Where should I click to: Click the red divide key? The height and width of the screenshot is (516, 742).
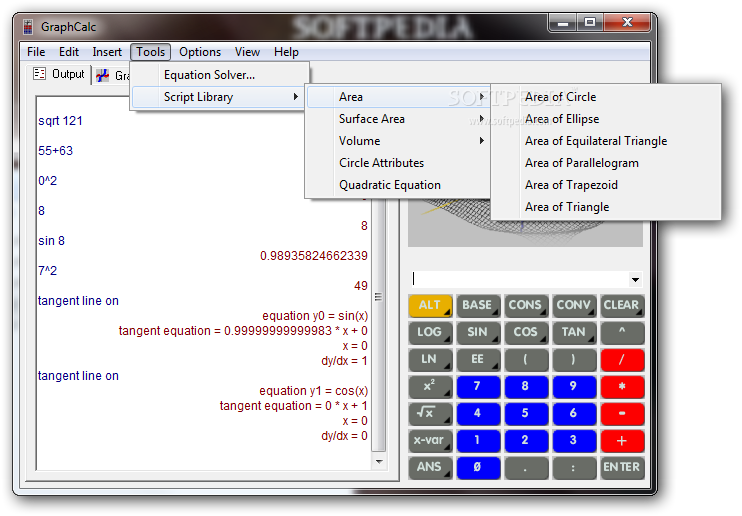622,359
